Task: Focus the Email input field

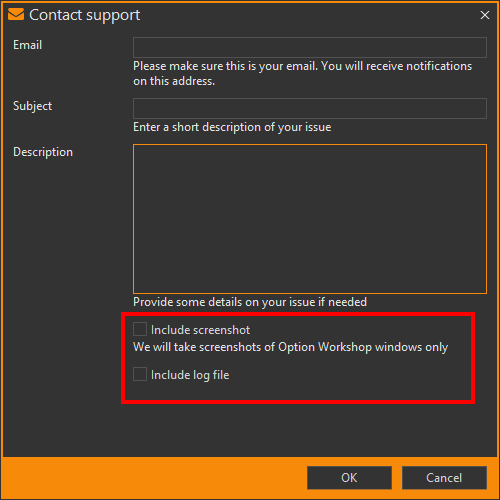Action: click(x=310, y=47)
